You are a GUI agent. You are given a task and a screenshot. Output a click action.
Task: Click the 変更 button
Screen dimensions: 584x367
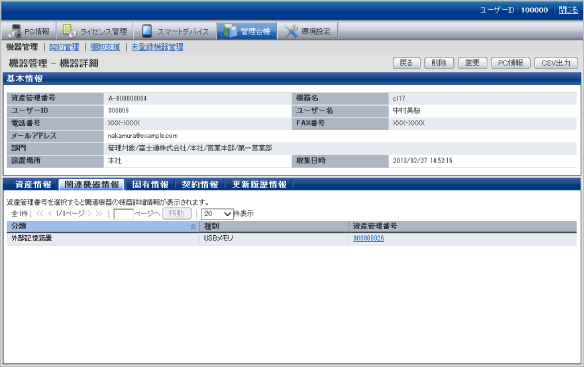coord(473,63)
